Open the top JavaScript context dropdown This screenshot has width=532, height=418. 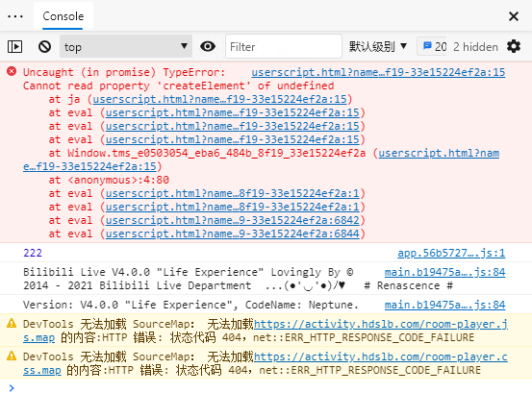pyautogui.click(x=126, y=46)
